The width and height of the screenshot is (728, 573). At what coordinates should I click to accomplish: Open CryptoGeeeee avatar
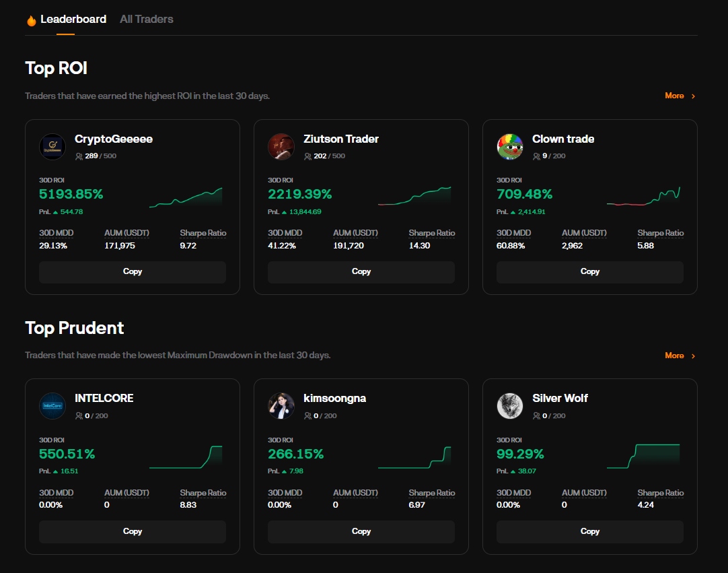[x=52, y=146]
